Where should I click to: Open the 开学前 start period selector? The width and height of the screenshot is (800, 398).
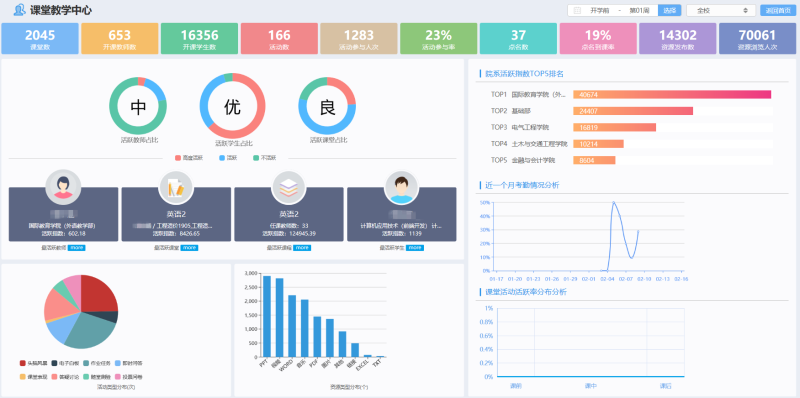599,10
